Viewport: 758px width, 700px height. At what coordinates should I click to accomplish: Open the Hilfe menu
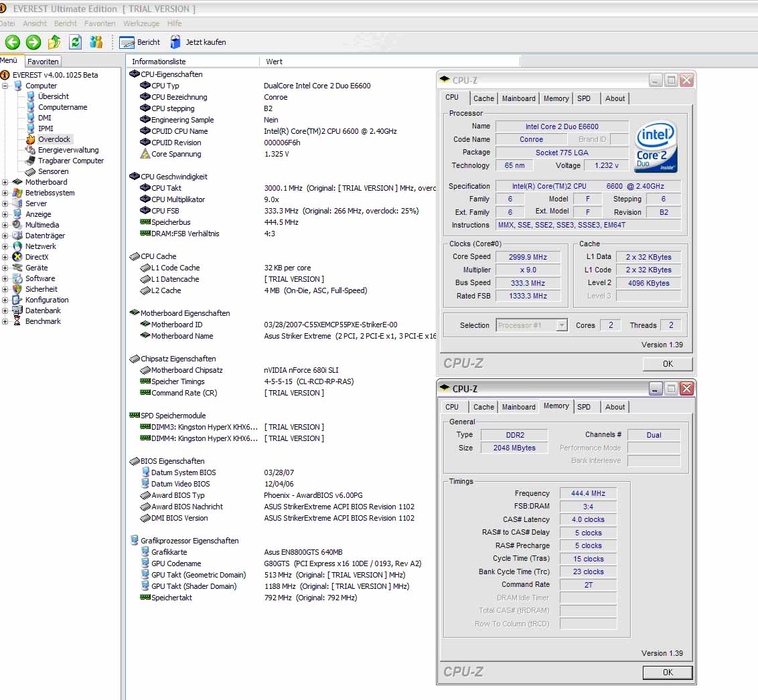click(x=175, y=23)
